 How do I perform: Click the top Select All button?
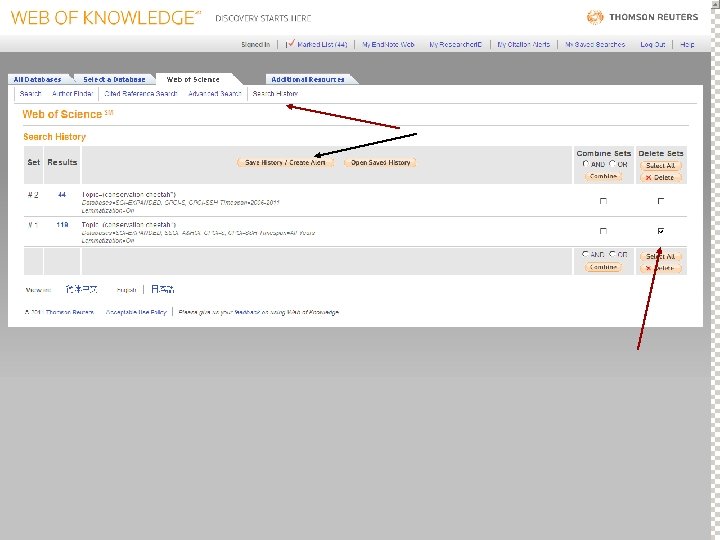point(661,165)
